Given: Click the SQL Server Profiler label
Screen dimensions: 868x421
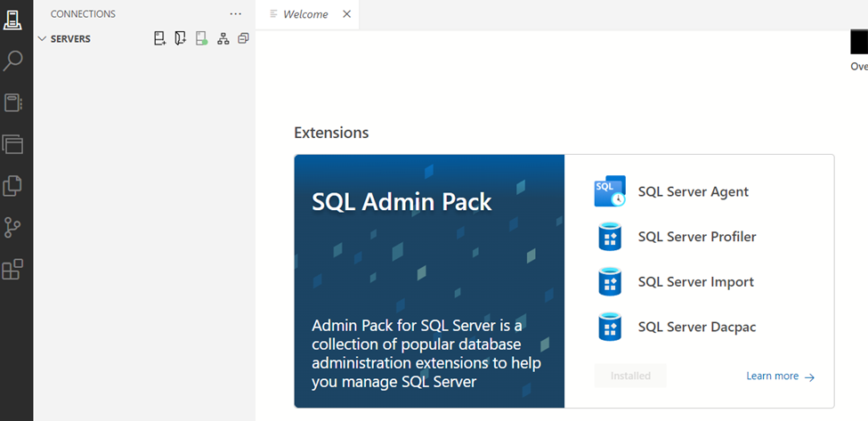Looking at the screenshot, I should click(697, 237).
